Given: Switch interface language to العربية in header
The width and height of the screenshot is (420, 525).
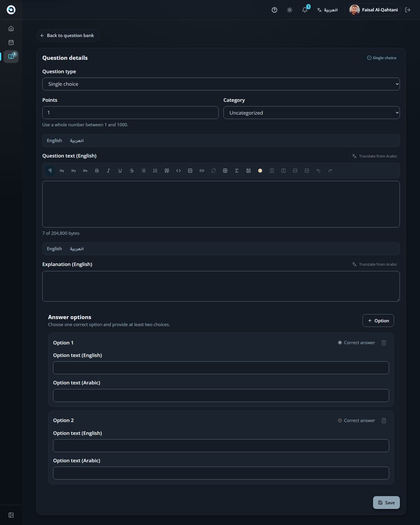Looking at the screenshot, I should click(x=328, y=10).
